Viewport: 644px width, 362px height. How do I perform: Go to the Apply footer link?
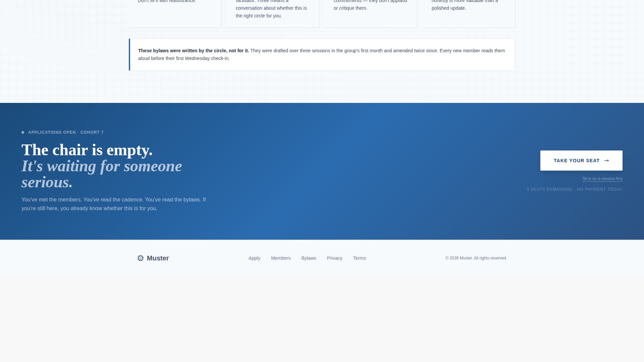pos(254,258)
